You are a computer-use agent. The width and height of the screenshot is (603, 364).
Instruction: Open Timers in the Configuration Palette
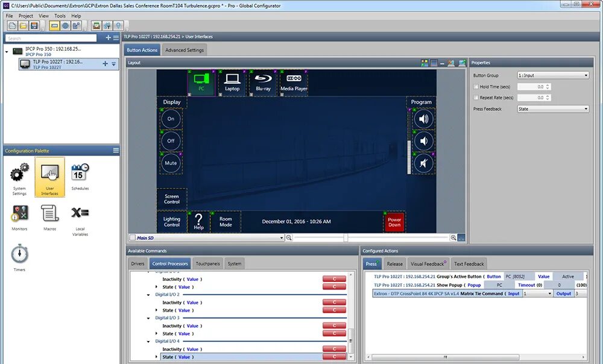(20, 257)
